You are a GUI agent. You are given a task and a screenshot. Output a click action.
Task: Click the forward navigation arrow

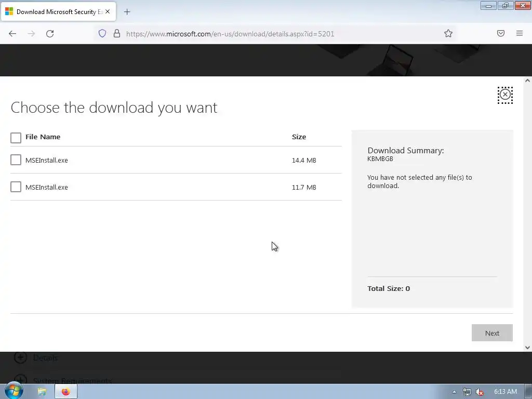[x=31, y=34]
